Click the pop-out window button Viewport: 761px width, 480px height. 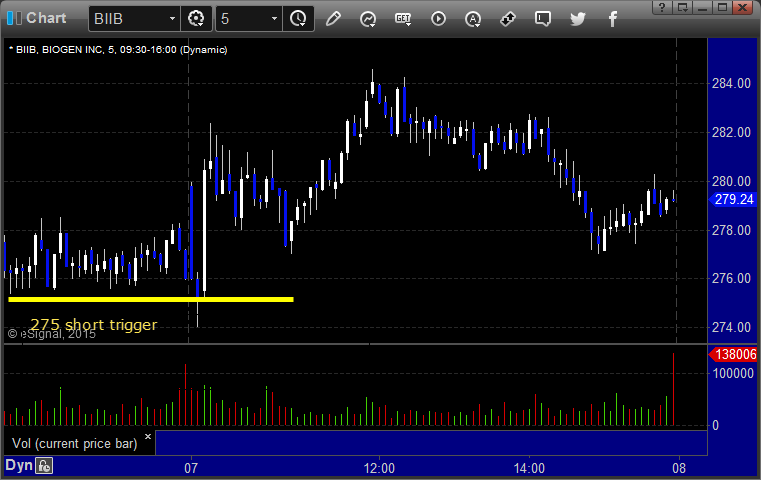pos(682,7)
